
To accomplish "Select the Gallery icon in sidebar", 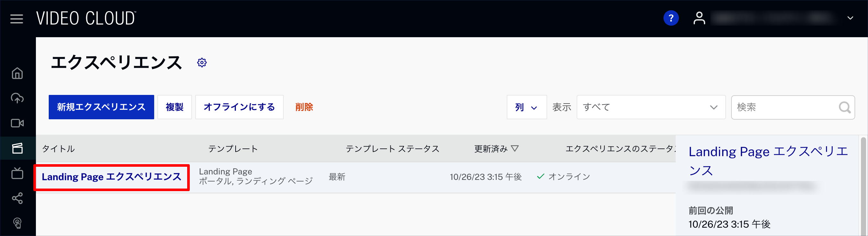I will click(x=17, y=148).
